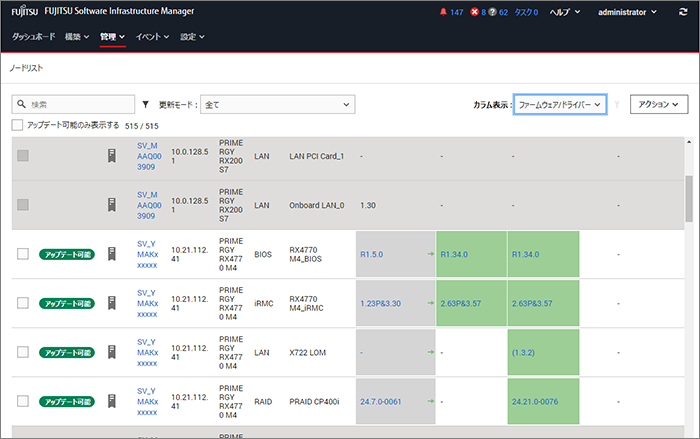Click current version 24.7.0-0061 link
Screen dimensions: 700x439
[380, 401]
